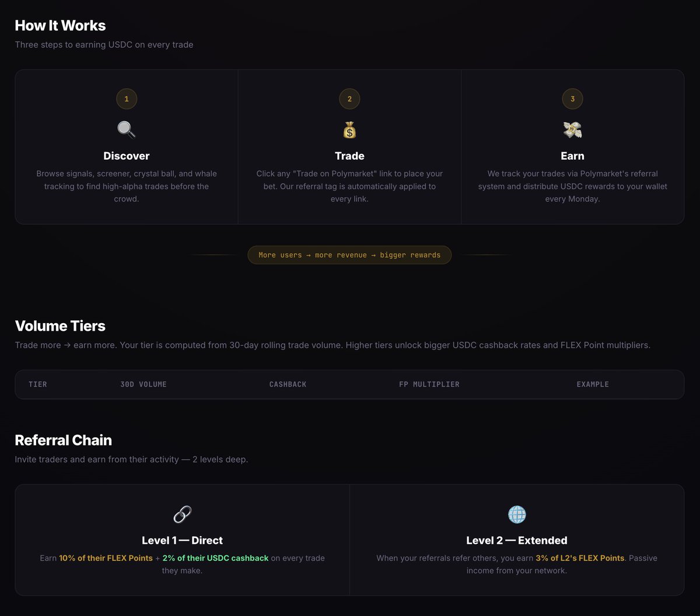Click the 'Level 1 — Direct' title
Viewport: 700px width, 616px height.
(183, 540)
